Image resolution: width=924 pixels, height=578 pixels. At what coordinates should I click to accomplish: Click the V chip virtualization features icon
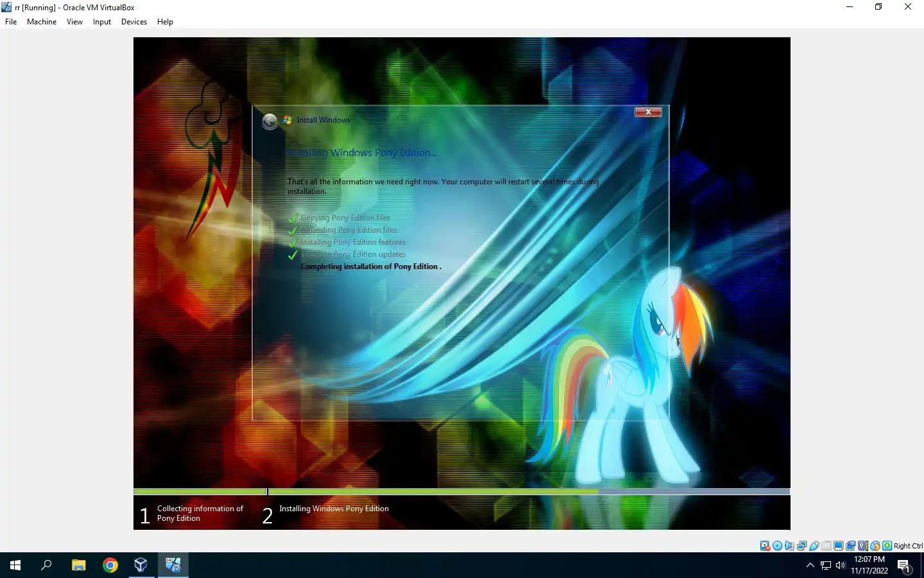click(862, 546)
